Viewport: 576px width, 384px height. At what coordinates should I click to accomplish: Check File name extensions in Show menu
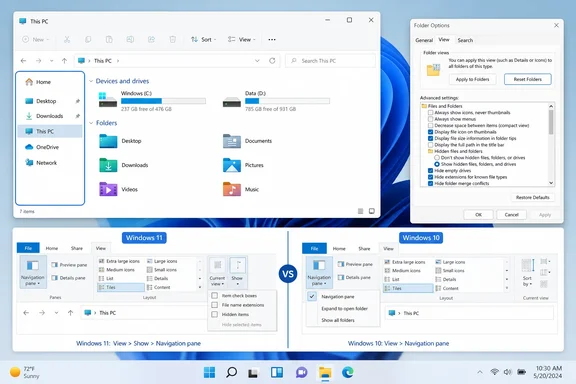pyautogui.click(x=215, y=305)
